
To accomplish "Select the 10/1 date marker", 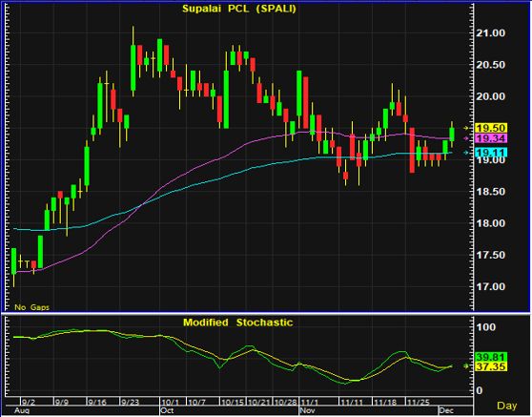I will 171,403.
